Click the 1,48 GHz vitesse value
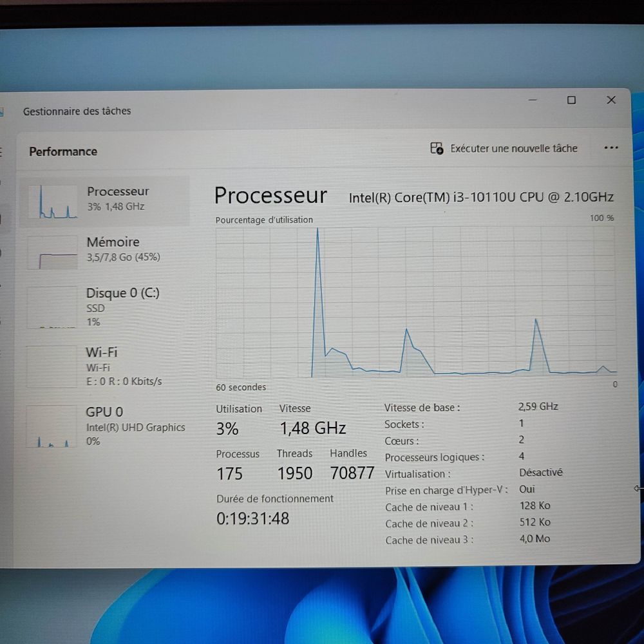 (x=313, y=428)
